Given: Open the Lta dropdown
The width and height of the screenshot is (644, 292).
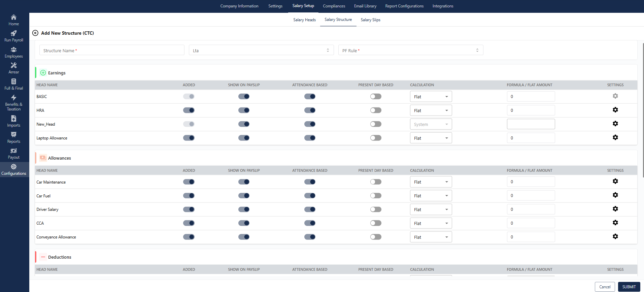Looking at the screenshot, I should [x=261, y=50].
